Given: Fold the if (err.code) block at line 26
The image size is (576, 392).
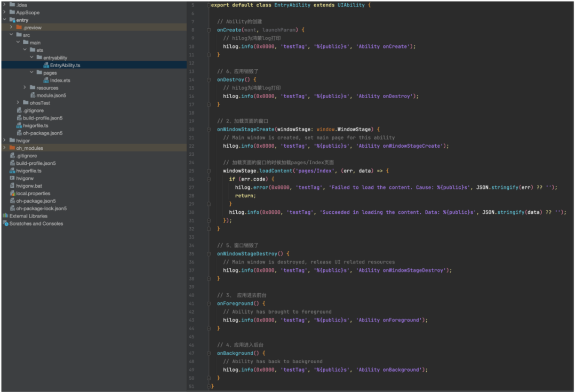Looking at the screenshot, I should 209,179.
